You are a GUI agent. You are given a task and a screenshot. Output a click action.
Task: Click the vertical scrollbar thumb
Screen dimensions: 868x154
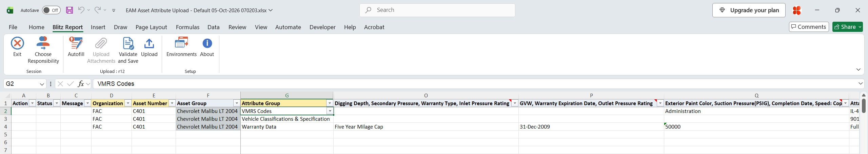(864, 105)
